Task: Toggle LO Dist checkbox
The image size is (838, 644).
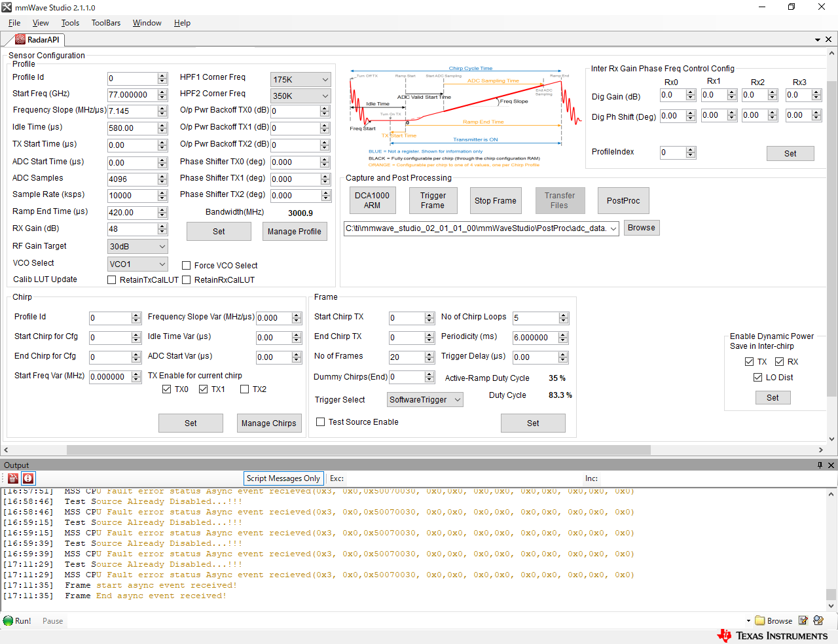Action: pyautogui.click(x=757, y=378)
